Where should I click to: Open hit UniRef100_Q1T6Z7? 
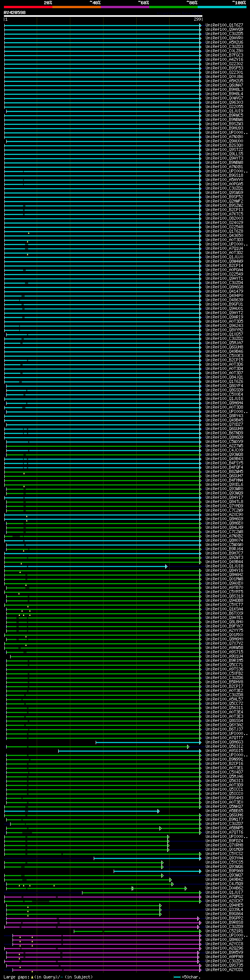click(x=224, y=25)
